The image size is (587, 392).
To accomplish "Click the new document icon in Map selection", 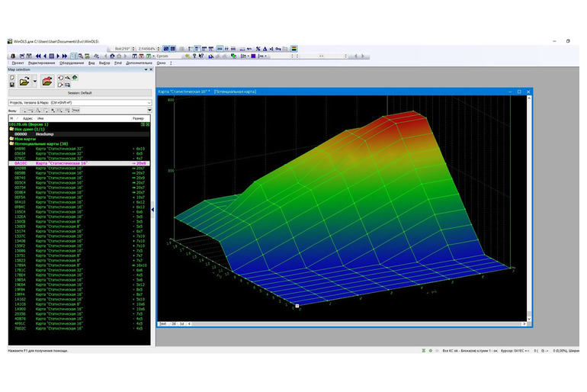I will (12, 78).
